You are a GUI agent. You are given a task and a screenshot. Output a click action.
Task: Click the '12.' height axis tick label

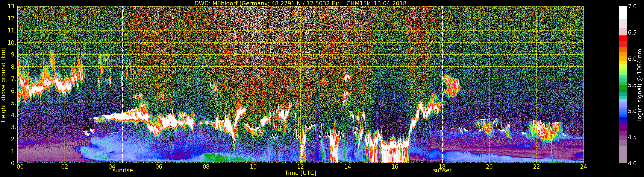tap(12, 18)
